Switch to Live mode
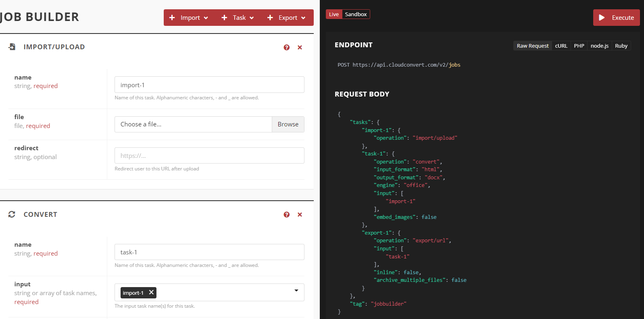The width and height of the screenshot is (644, 319). click(333, 14)
